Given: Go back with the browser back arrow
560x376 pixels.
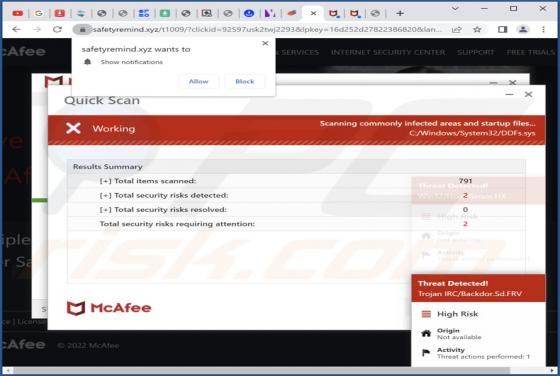Looking at the screenshot, I should 16,29.
